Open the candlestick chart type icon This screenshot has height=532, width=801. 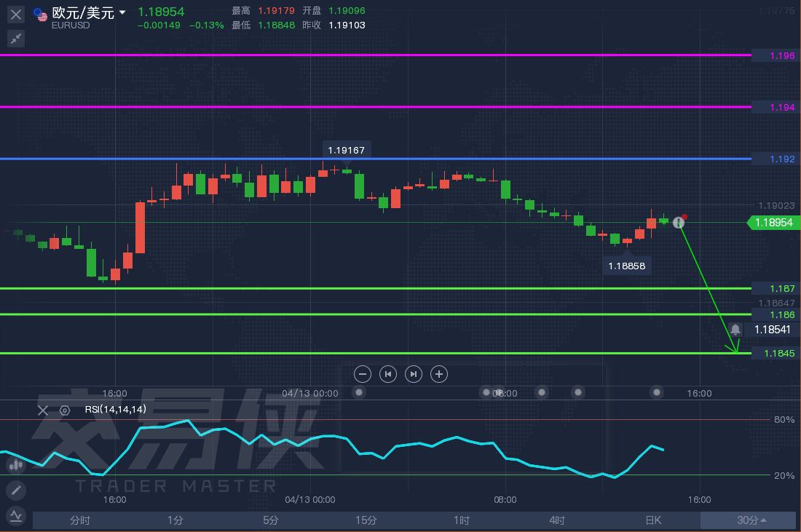tap(16, 465)
